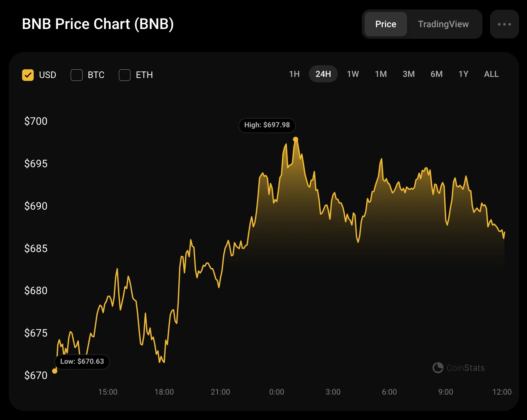The width and height of the screenshot is (527, 420).
Task: Enable the BTC currency checkbox
Action: pyautogui.click(x=76, y=75)
